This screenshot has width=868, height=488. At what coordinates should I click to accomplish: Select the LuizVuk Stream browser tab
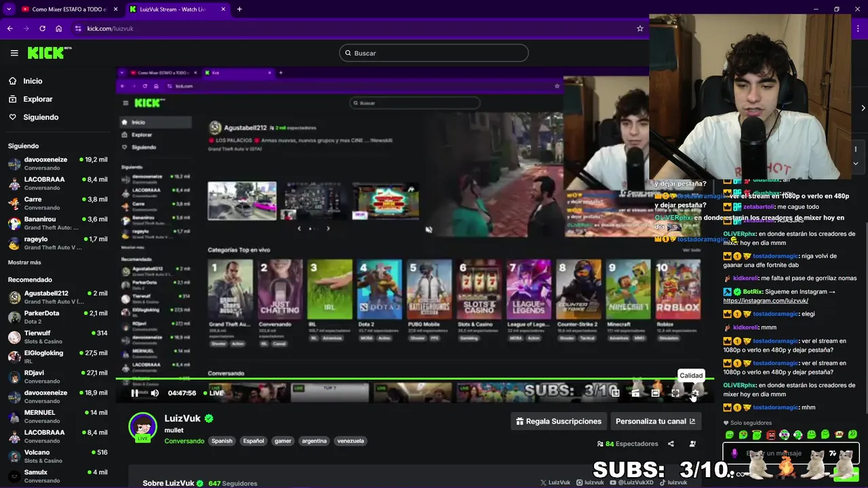point(177,9)
